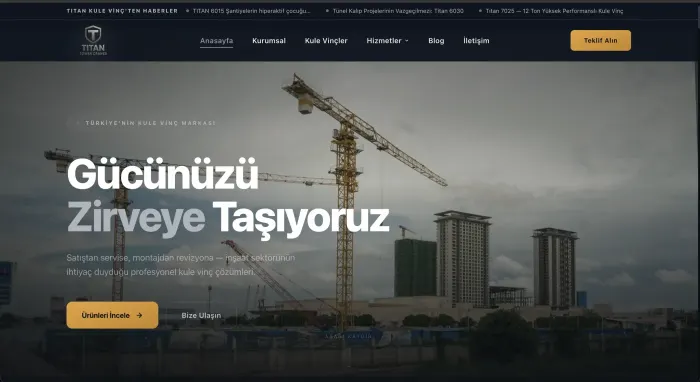The height and width of the screenshot is (382, 700).
Task: Click the Türkiye'nin Kule Vinç Markası label
Action: (150, 123)
